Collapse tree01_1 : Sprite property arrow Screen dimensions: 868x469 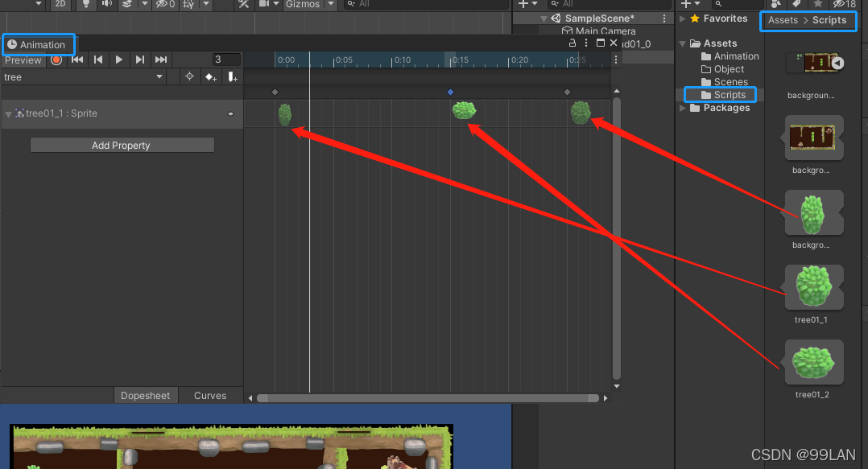point(8,114)
